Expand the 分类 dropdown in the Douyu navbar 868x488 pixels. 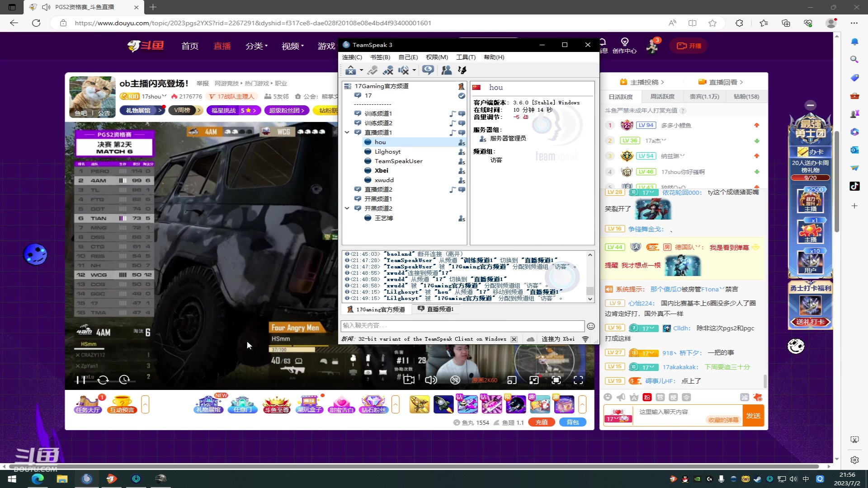click(x=256, y=46)
